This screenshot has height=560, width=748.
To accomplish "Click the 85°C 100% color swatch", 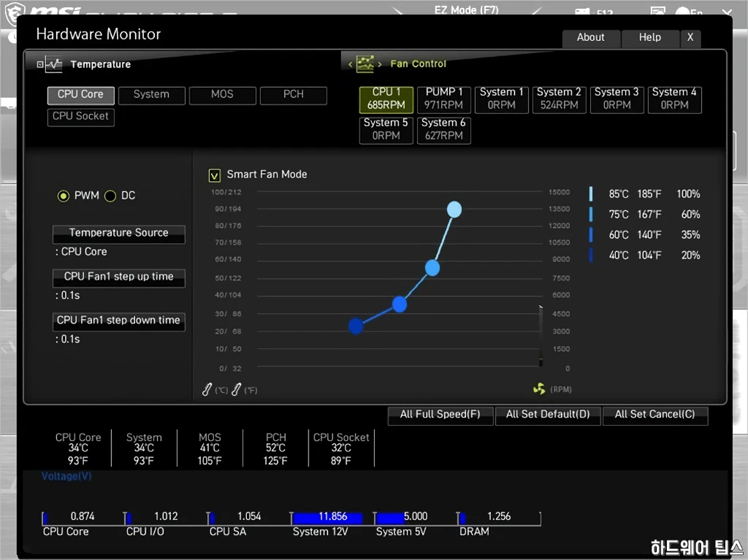I will [x=591, y=194].
